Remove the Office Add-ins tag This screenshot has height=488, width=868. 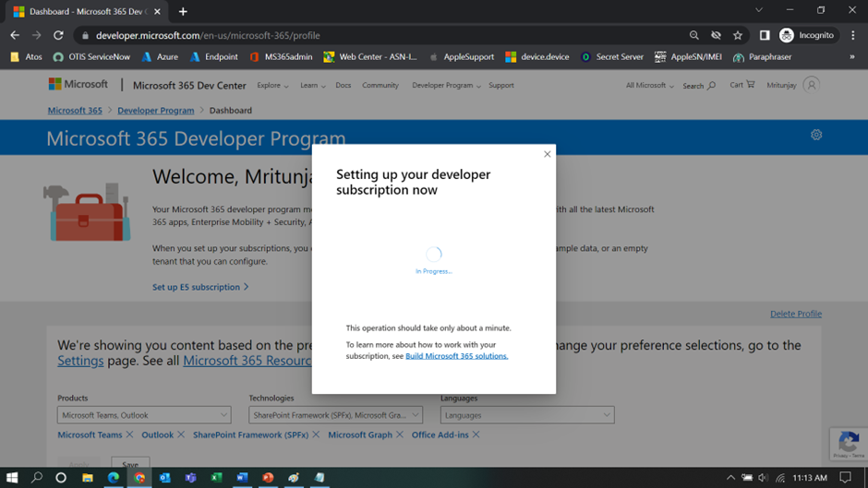coord(476,434)
